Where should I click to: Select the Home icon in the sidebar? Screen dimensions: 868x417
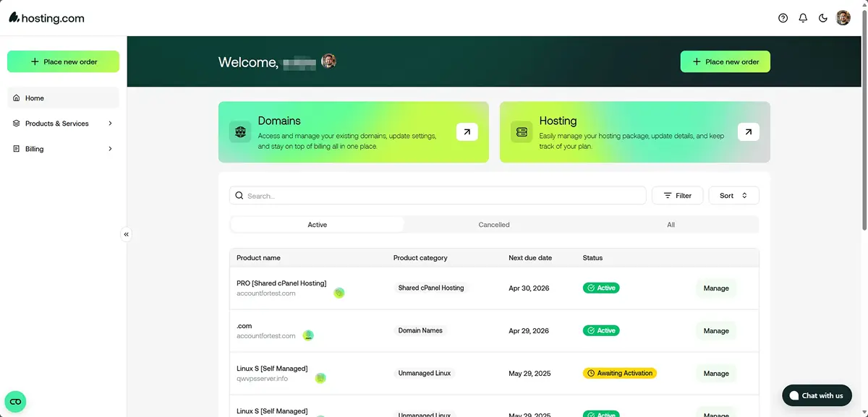click(x=16, y=98)
